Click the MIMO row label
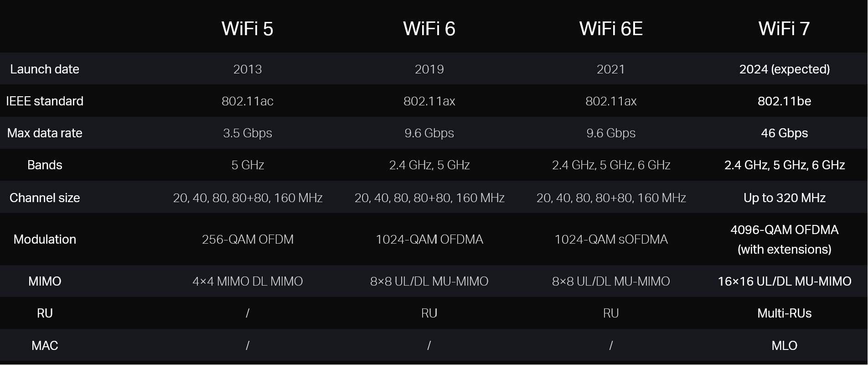This screenshot has height=365, width=868. (45, 282)
